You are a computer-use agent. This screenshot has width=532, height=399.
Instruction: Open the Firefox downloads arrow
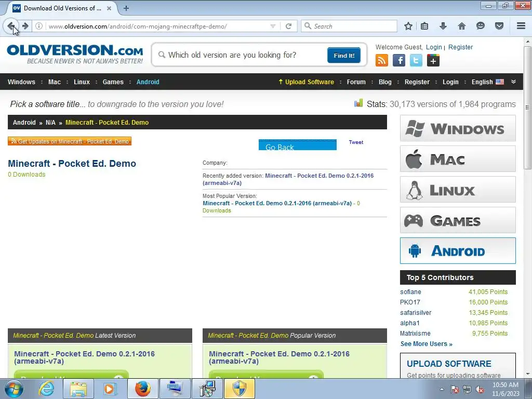click(x=443, y=26)
